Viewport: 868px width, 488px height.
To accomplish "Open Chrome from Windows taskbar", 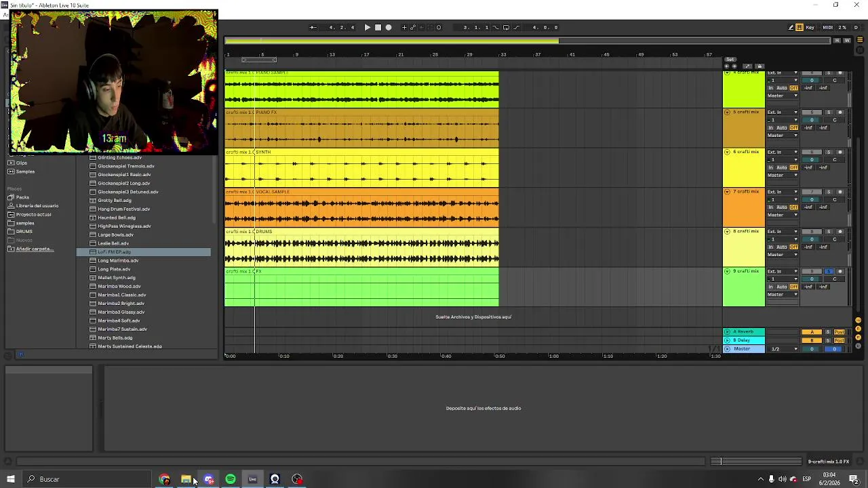I will point(164,479).
